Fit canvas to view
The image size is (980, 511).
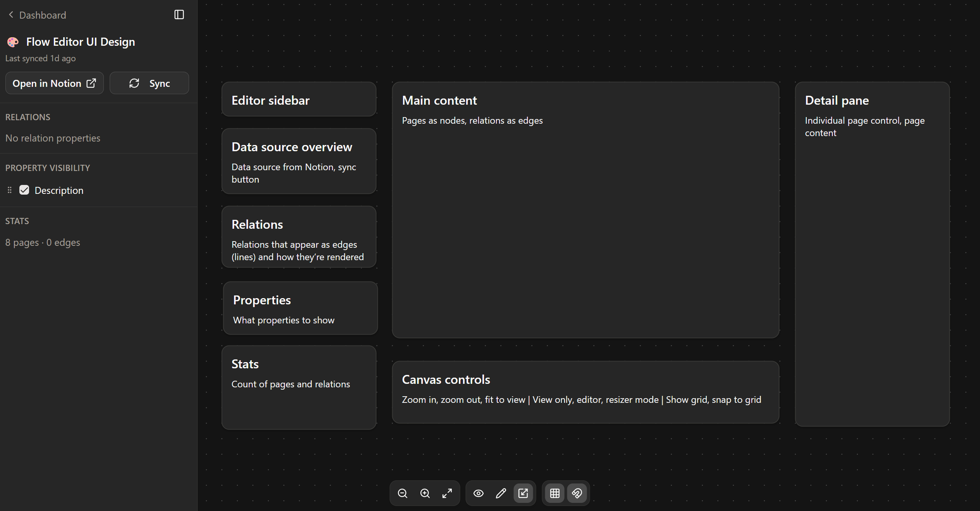[x=447, y=493]
